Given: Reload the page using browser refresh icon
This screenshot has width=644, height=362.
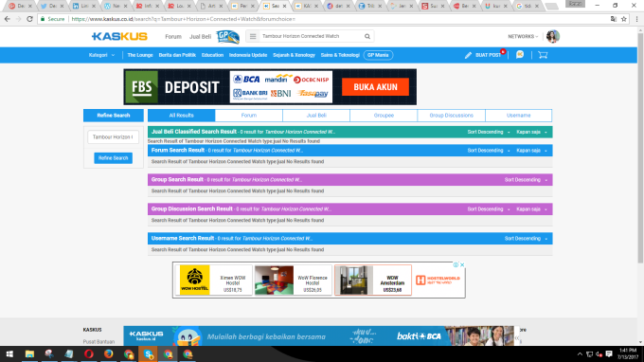Looking at the screenshot, I should point(29,19).
